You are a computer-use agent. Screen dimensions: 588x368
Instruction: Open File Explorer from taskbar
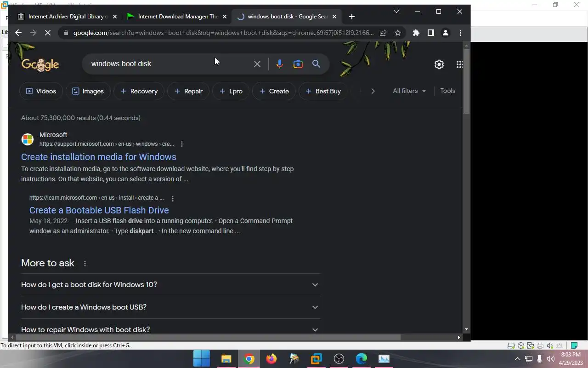226,359
